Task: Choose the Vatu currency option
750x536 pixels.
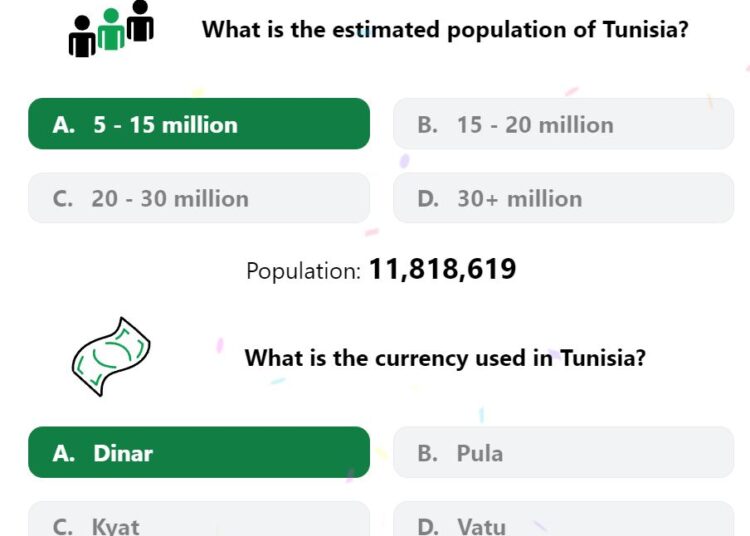Action: pyautogui.click(x=563, y=519)
